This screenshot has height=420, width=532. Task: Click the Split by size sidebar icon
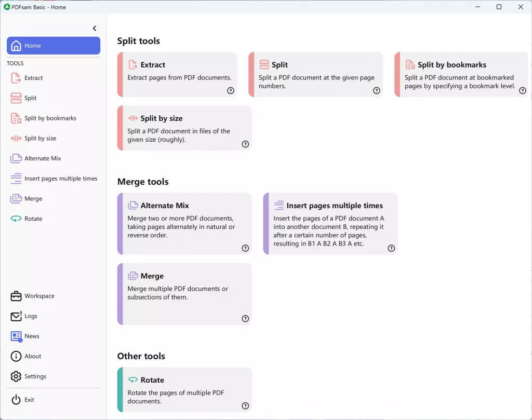click(16, 138)
